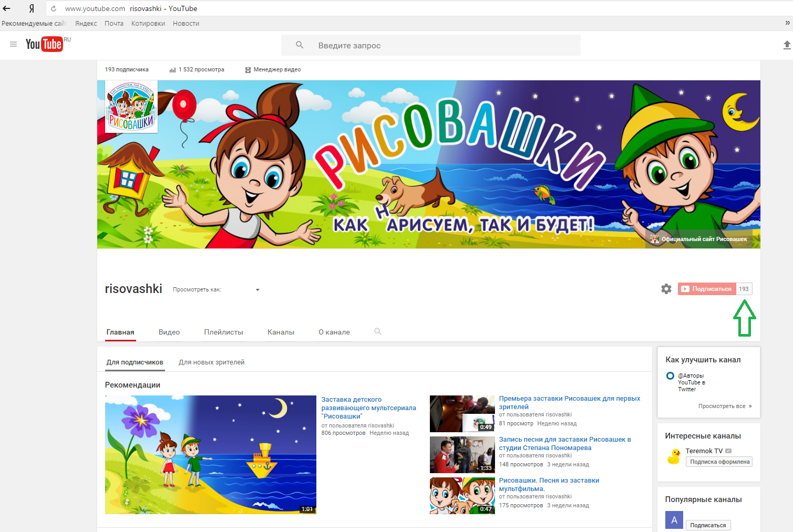
Task: Switch to the Плейлисты tab
Action: point(224,332)
